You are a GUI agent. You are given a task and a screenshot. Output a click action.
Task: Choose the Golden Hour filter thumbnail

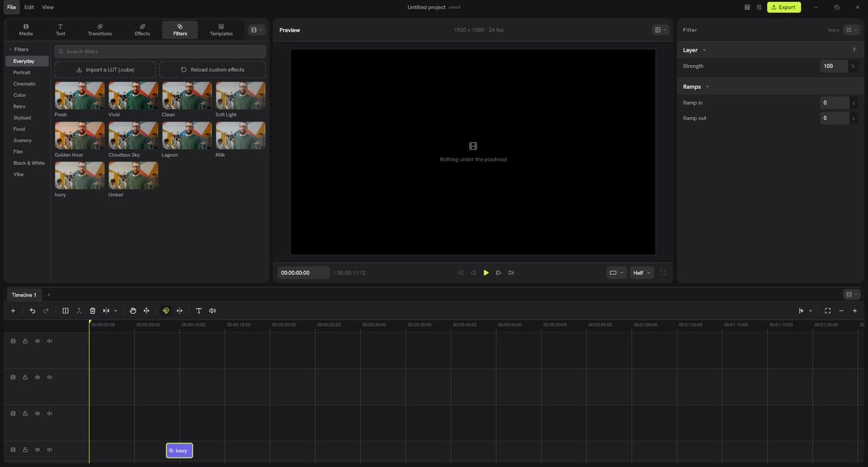80,136
